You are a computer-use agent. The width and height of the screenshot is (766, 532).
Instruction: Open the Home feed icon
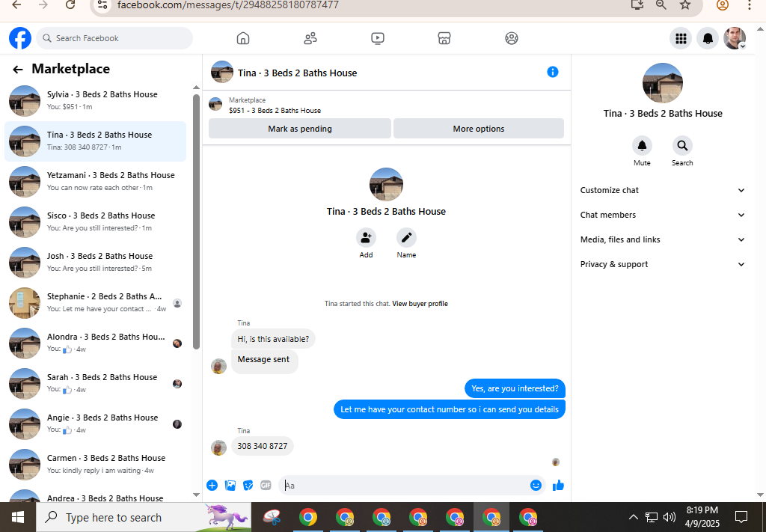tap(243, 38)
